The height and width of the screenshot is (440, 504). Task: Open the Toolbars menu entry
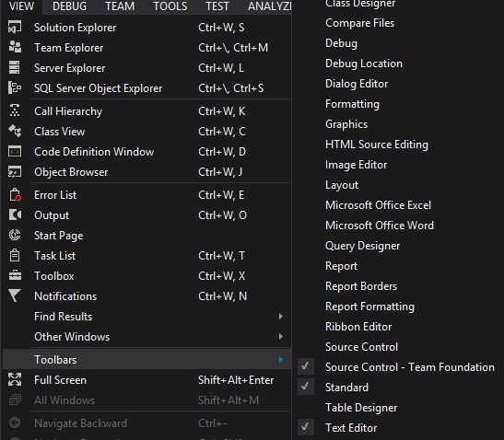[x=147, y=359]
